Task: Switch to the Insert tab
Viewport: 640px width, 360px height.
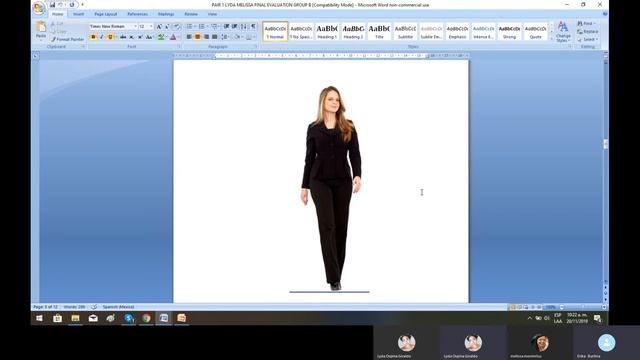Action: (78, 14)
